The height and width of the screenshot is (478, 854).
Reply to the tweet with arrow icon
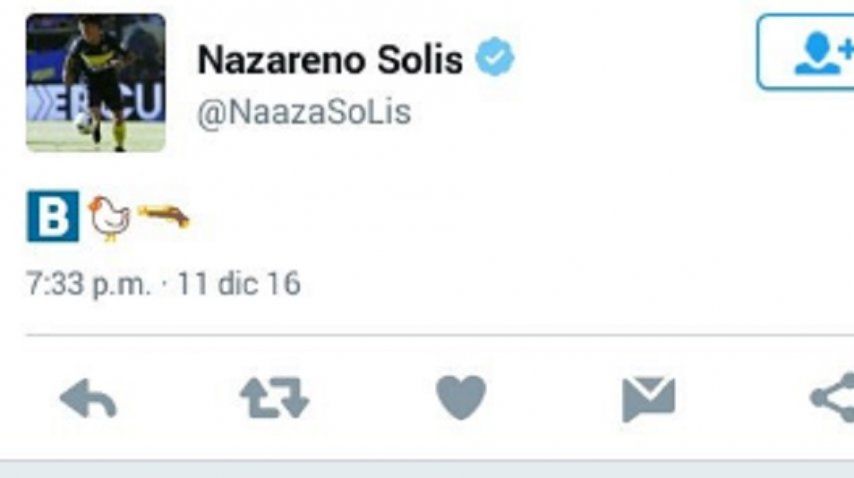(88, 399)
